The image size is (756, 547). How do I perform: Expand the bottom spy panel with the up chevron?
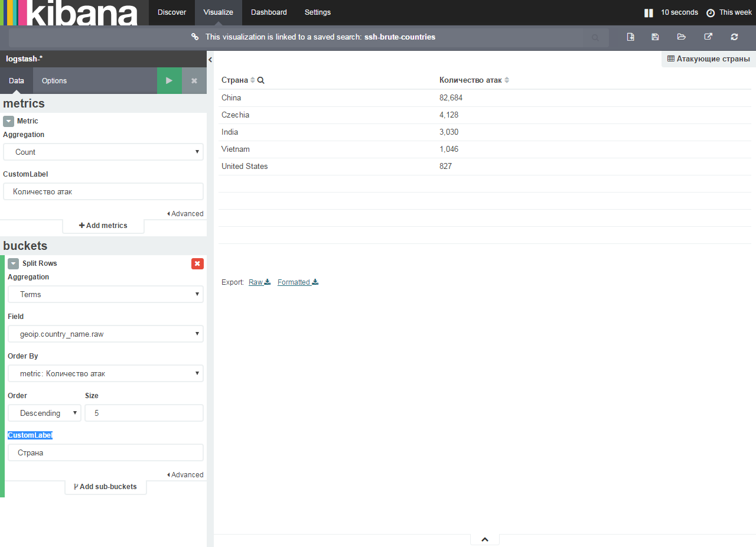point(485,539)
